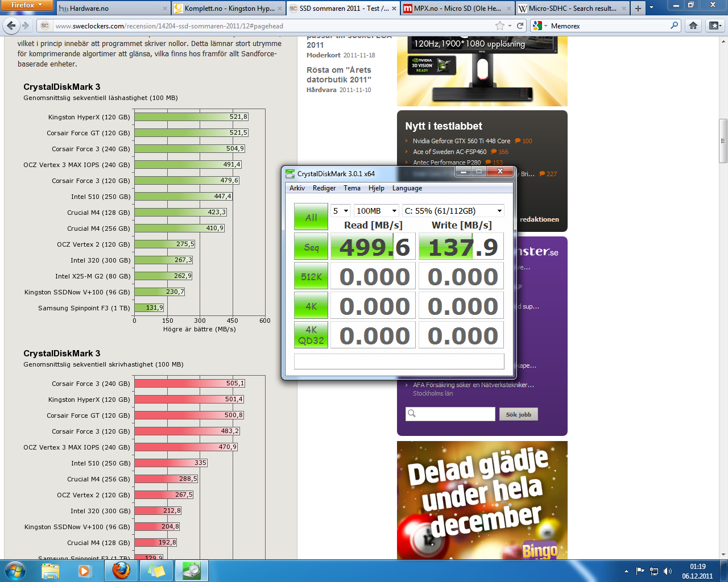Click the CrystalDiskMark comment text field
Viewport: 728px width, 582px height.
pos(399,361)
